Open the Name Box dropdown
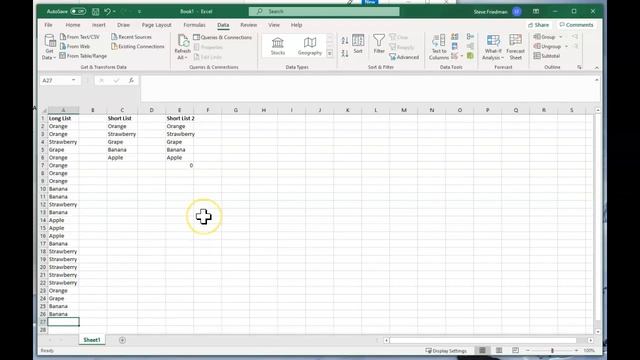Image resolution: width=640 pixels, height=360 pixels. coord(73,80)
